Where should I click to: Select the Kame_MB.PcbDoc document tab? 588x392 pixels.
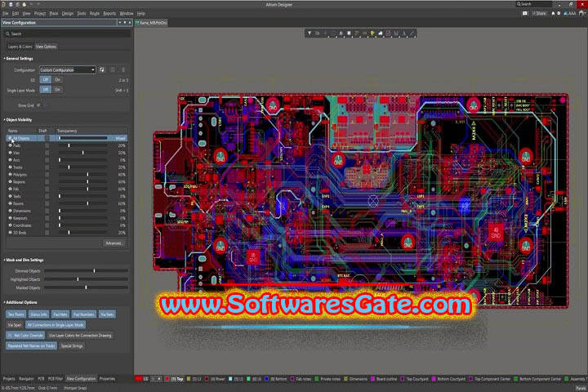[152, 23]
